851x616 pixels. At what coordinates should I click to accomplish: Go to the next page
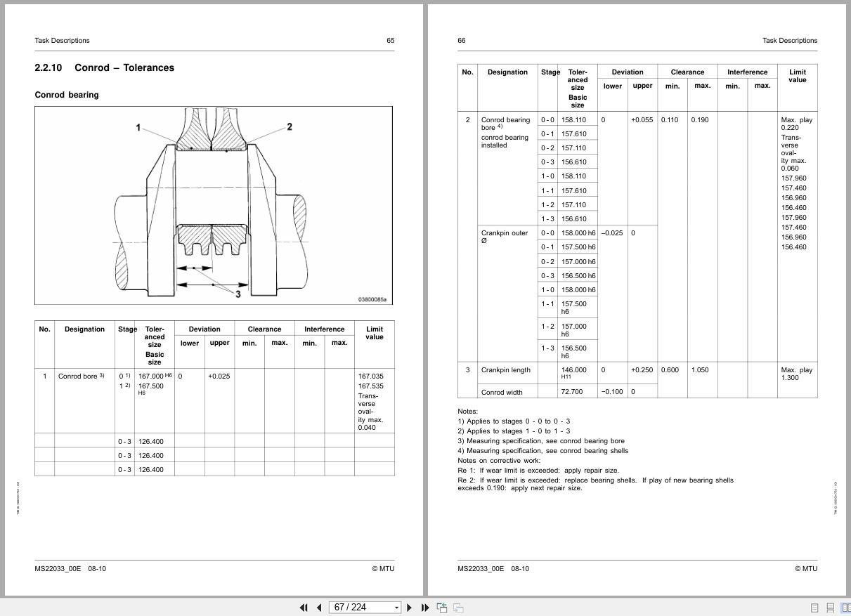tap(410, 608)
